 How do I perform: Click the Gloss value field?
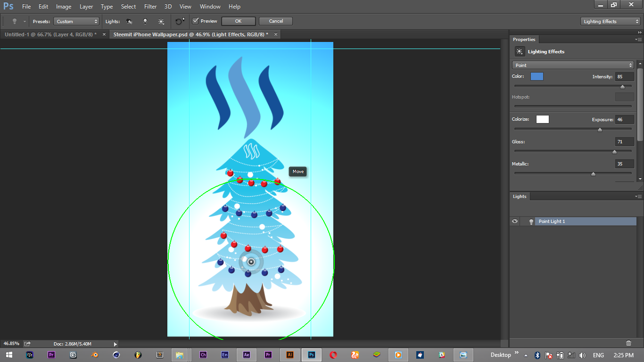(624, 141)
